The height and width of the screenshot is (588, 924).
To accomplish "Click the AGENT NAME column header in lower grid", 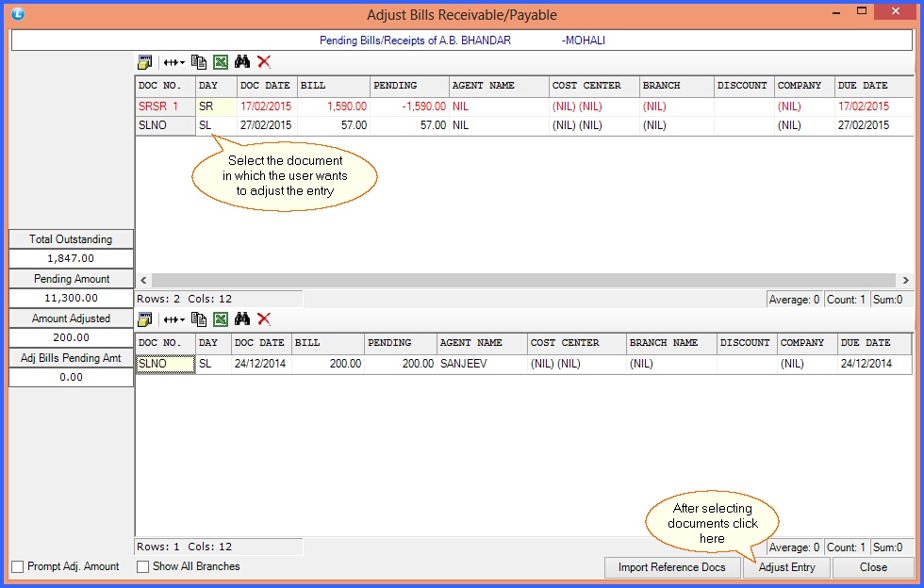I will coord(481,343).
